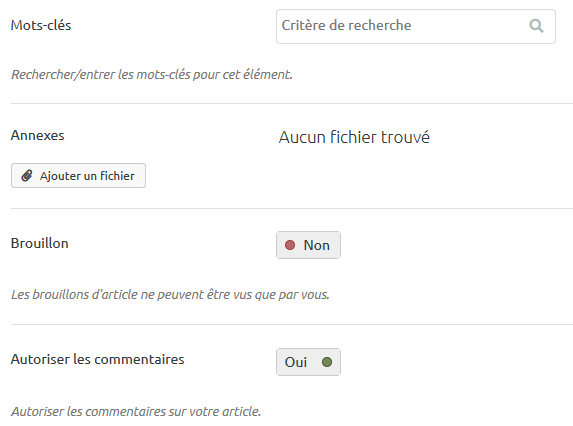Click the Brouillon field label
Screen dimensions: 573x426
coord(39,243)
